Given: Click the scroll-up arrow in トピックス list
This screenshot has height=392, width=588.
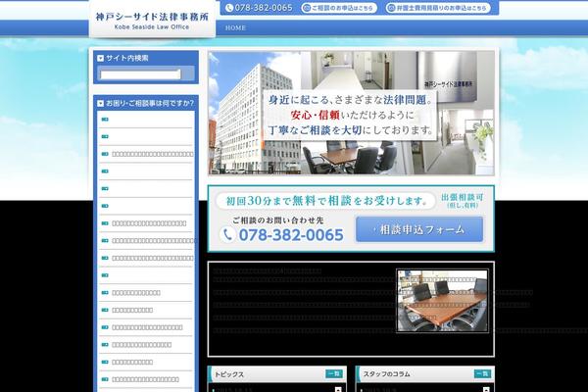Looking at the screenshot, I should (x=338, y=389).
